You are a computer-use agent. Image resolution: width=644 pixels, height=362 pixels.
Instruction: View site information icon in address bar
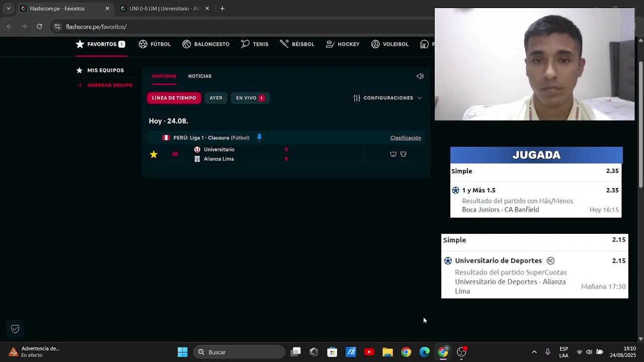57,27
